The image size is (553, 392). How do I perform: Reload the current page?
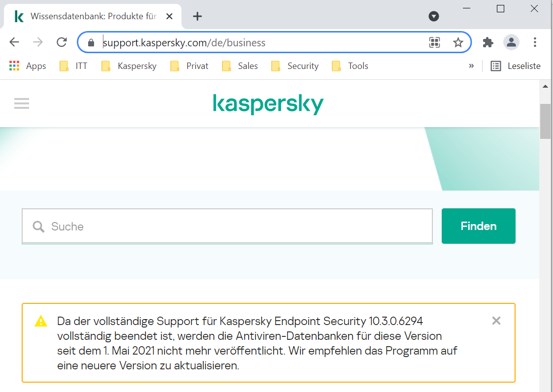(62, 42)
